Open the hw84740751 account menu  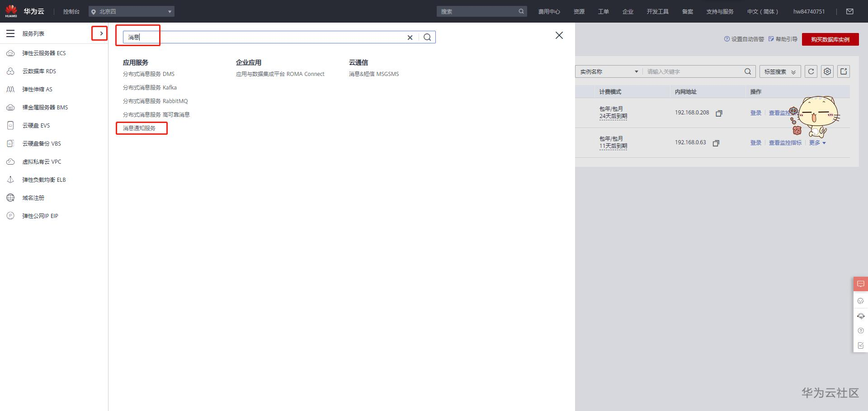pos(809,12)
